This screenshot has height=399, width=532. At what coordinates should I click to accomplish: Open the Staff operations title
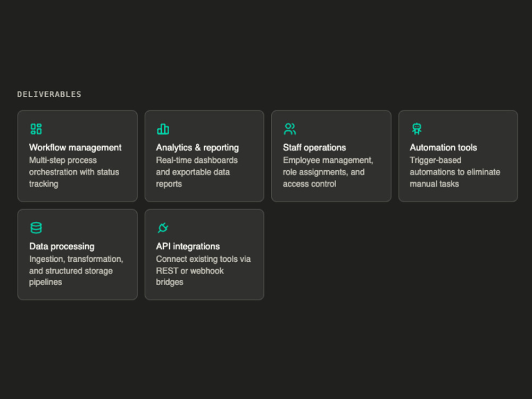pos(314,147)
